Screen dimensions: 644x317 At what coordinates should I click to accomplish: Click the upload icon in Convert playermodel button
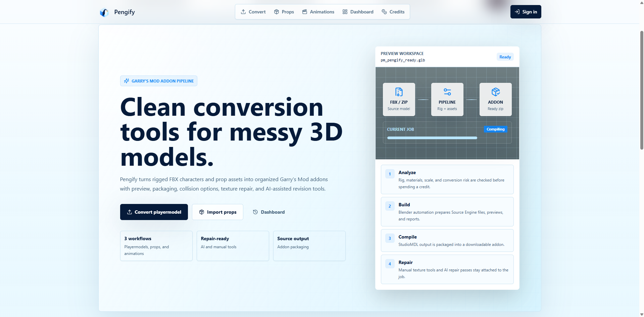130,212
